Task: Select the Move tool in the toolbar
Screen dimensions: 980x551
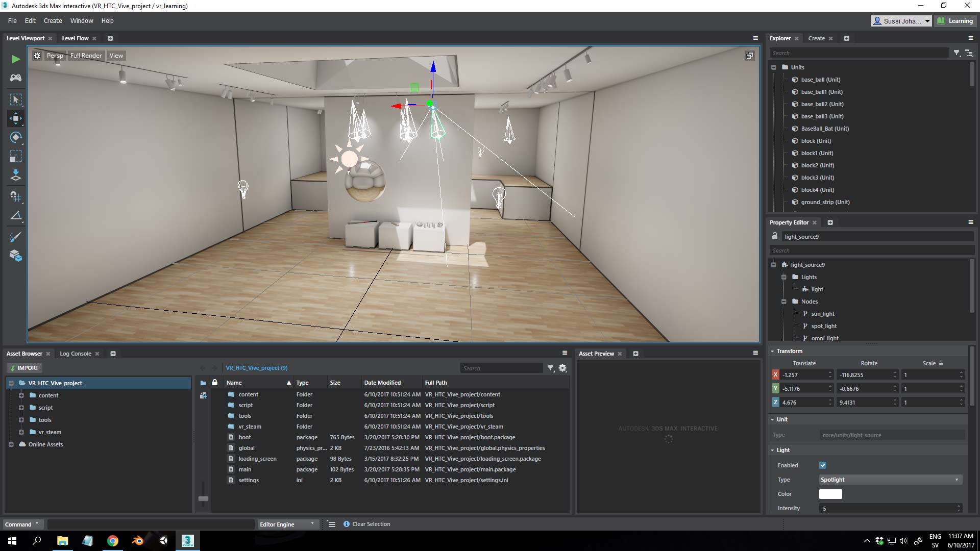Action: coord(15,118)
